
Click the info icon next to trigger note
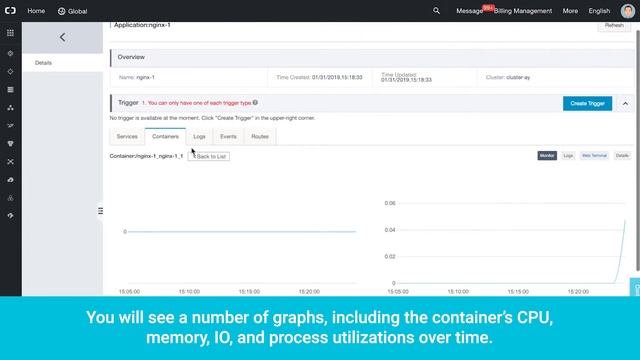255,102
